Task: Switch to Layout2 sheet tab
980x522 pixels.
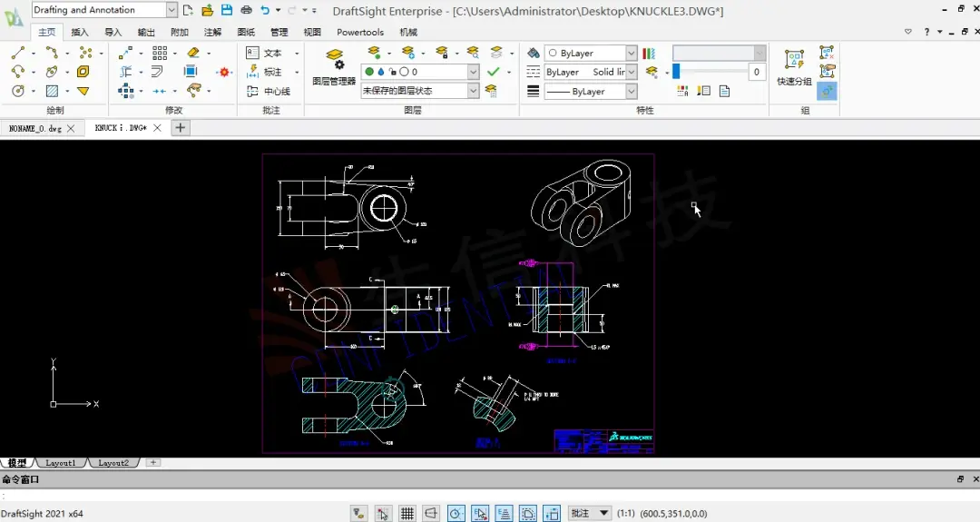Action: (x=113, y=463)
